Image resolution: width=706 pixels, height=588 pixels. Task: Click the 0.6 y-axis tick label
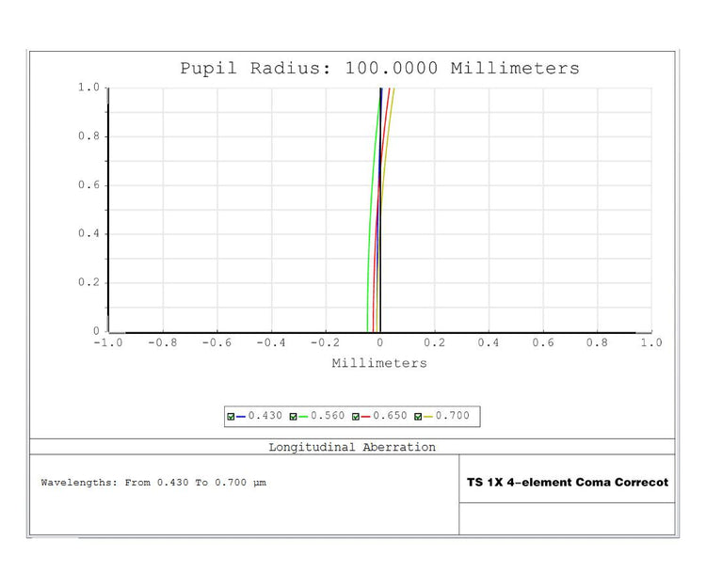[x=88, y=185]
